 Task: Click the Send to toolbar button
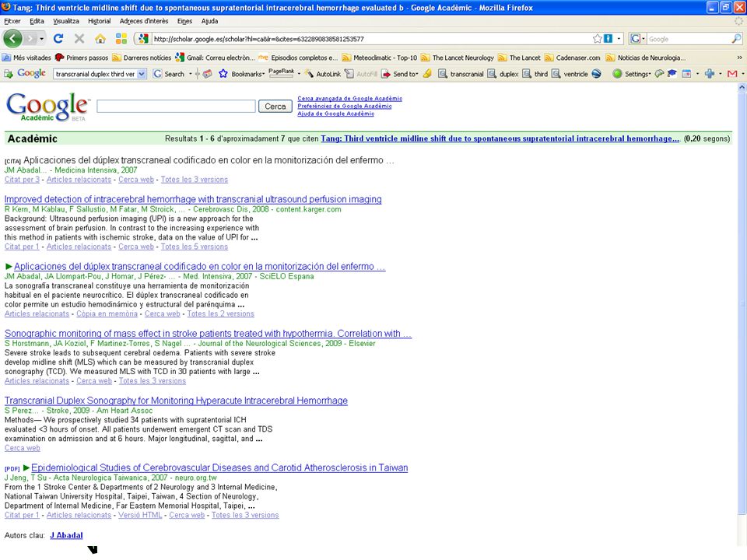click(x=399, y=74)
